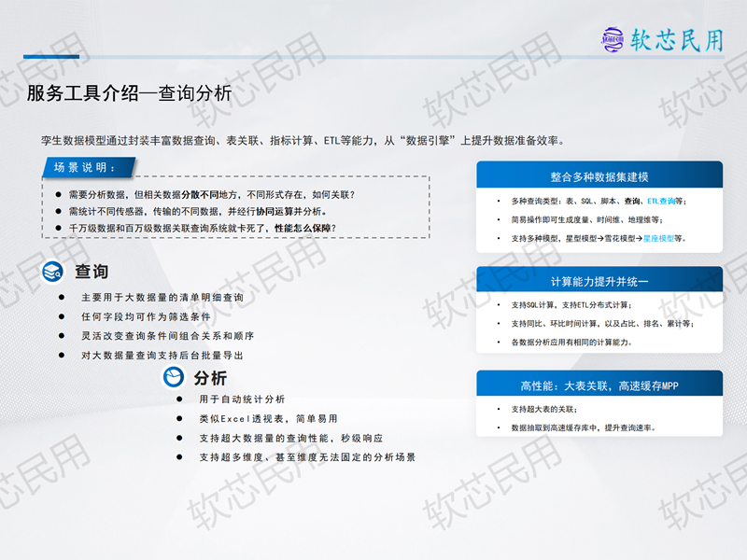Click 对大数据量查询支持后台批量导出
This screenshot has width=747, height=560.
point(162,356)
